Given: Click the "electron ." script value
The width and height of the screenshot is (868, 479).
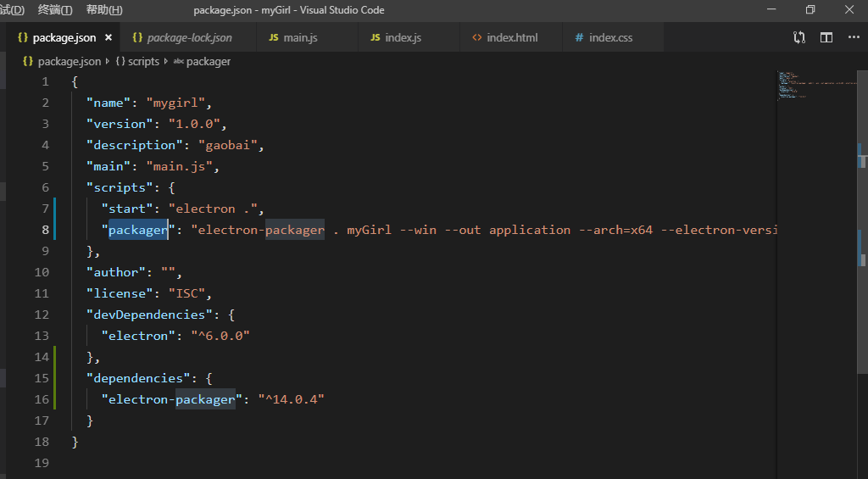Looking at the screenshot, I should point(213,209).
